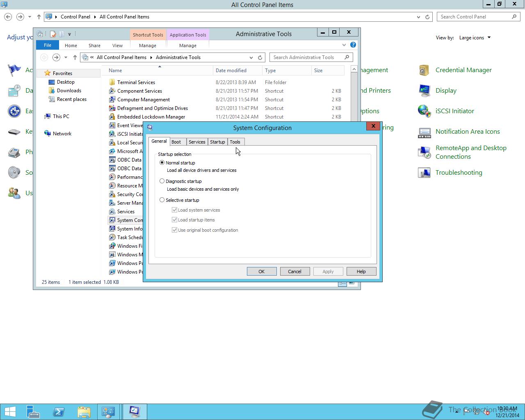Select Downloads in Favorites pane
This screenshot has width=525, height=420.
click(65, 91)
